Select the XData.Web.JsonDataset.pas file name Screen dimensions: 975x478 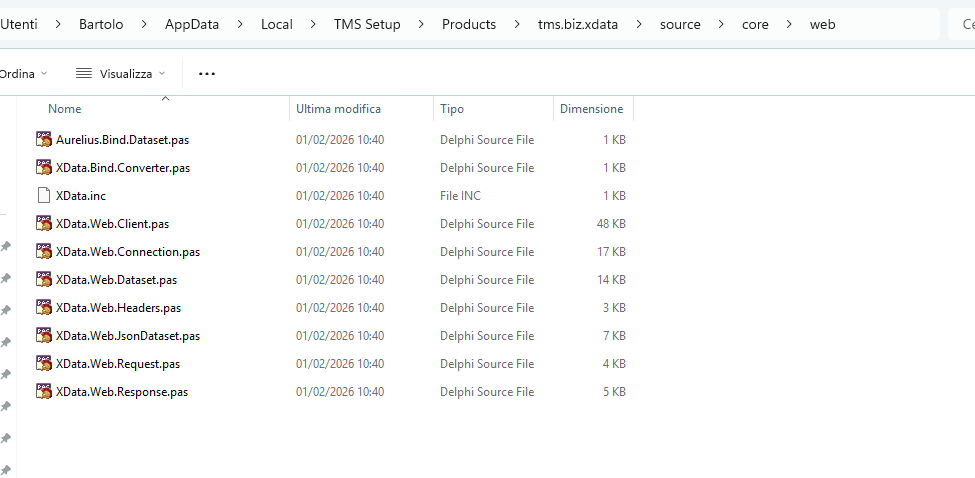click(128, 336)
